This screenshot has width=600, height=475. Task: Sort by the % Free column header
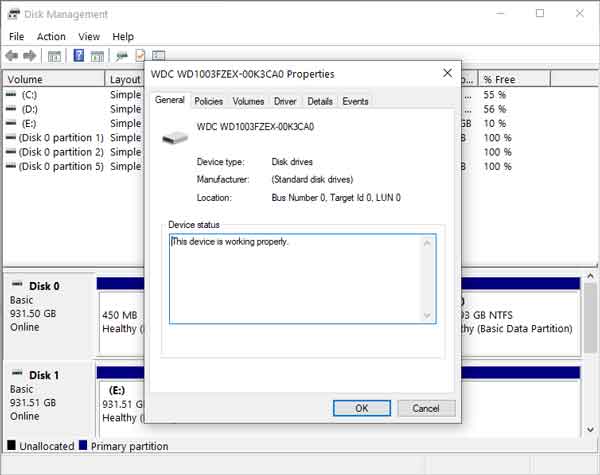point(514,80)
